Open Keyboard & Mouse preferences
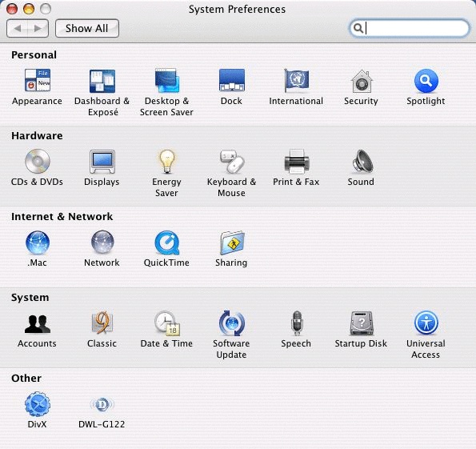 [232, 162]
